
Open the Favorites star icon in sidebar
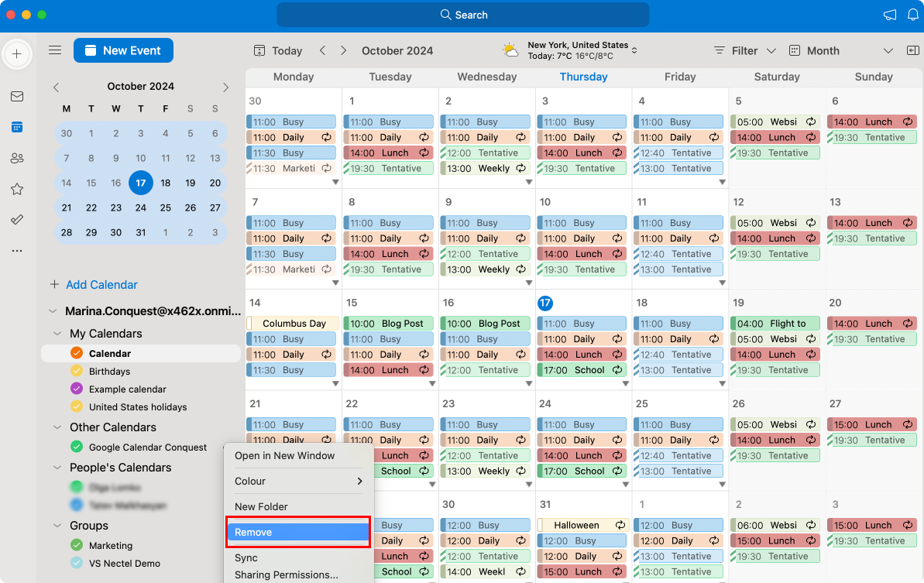pyautogui.click(x=17, y=189)
